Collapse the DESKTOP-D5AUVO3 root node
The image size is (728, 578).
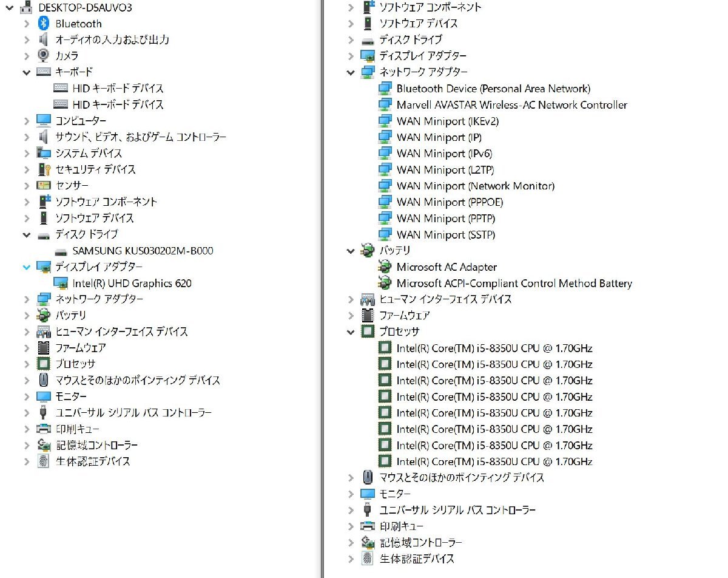tap(9, 7)
